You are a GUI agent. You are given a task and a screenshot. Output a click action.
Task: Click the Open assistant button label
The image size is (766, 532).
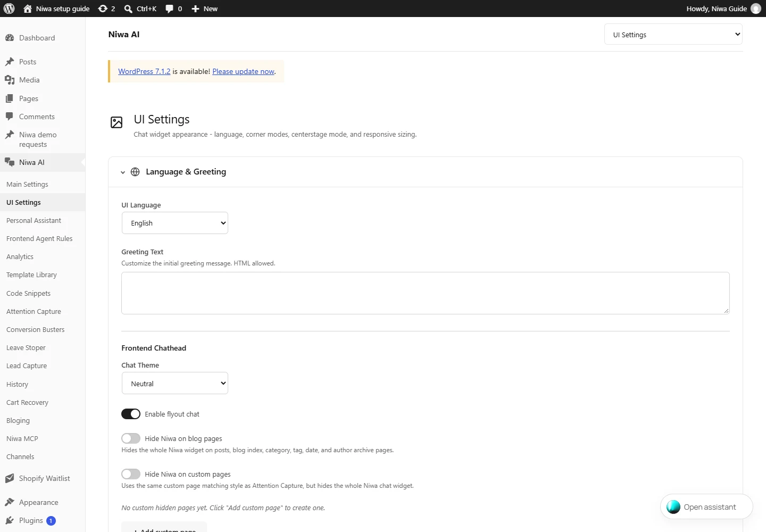pos(710,507)
